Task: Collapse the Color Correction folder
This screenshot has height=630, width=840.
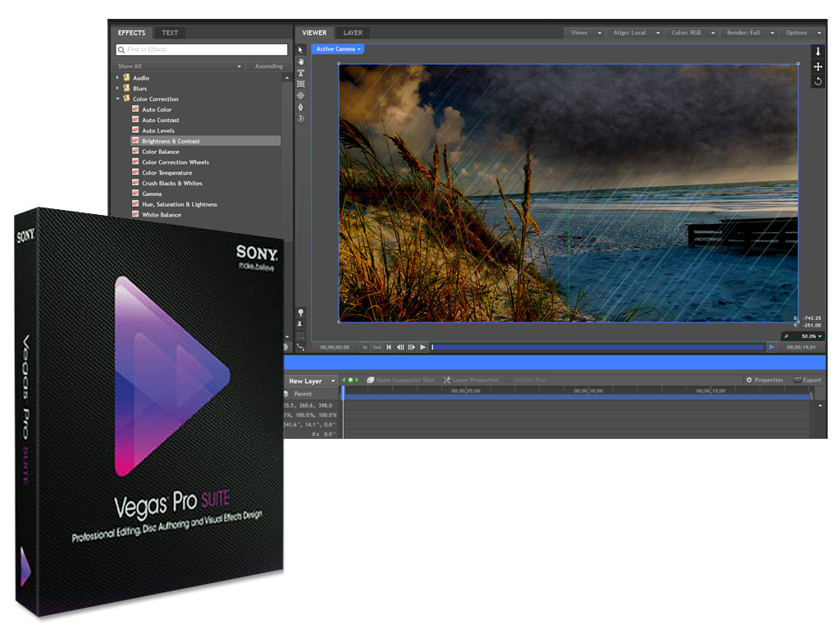Action: 117,99
